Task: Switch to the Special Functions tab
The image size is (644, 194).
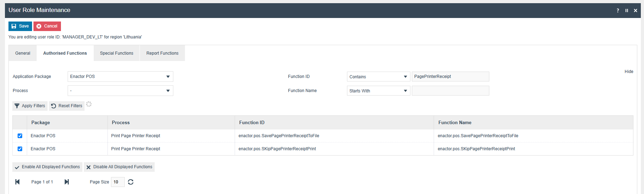Action: click(117, 53)
